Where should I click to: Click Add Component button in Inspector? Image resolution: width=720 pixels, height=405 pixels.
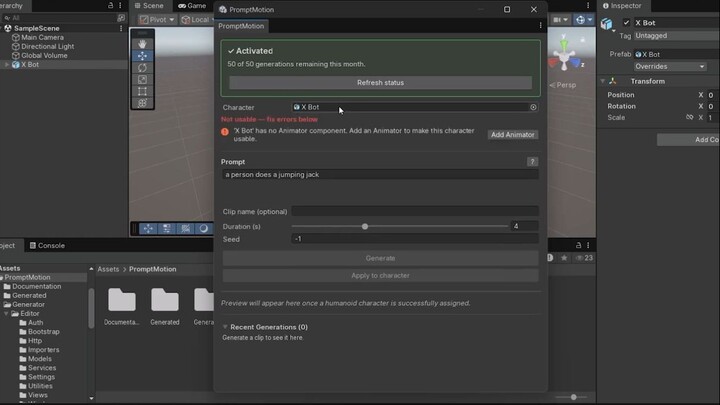pyautogui.click(x=688, y=140)
